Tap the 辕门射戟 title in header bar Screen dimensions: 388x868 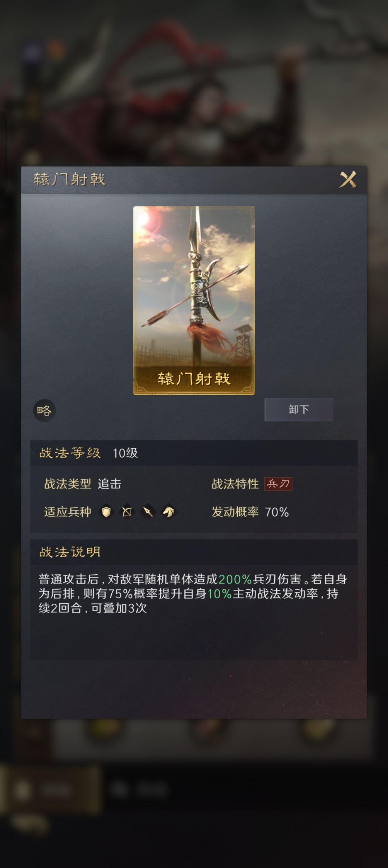(x=70, y=179)
